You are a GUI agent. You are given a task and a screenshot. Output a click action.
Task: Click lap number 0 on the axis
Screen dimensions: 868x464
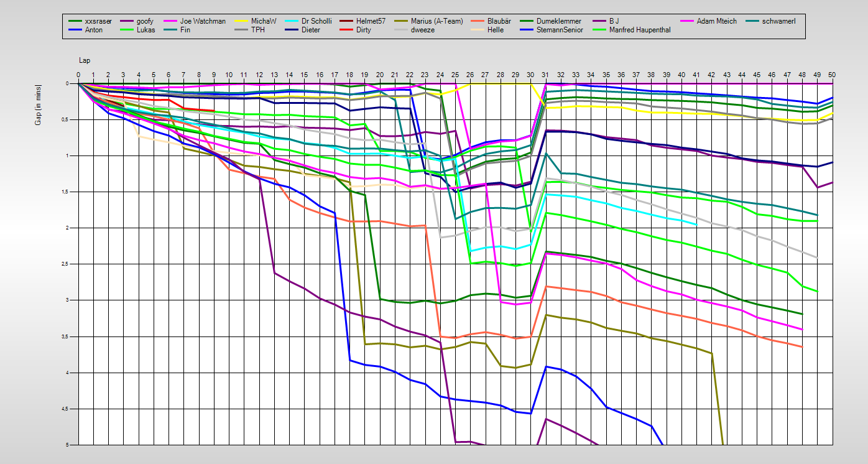pos(78,75)
